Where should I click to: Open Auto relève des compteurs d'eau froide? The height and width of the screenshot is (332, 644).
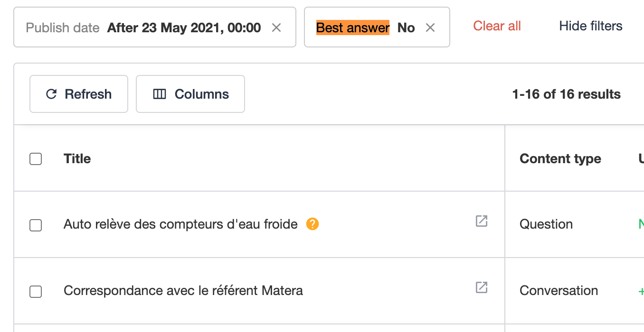click(180, 224)
